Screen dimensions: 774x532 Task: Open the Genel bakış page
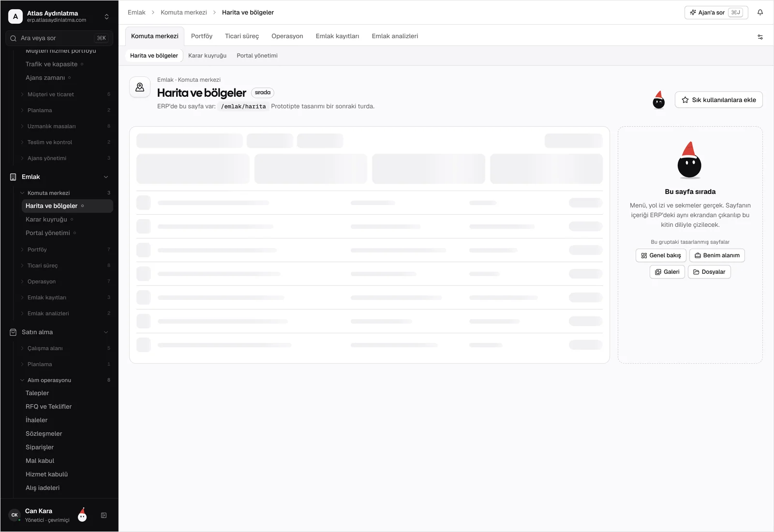[661, 255]
